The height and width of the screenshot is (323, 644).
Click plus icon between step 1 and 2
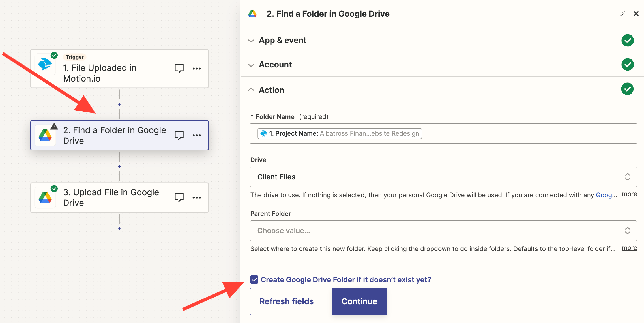click(x=119, y=104)
